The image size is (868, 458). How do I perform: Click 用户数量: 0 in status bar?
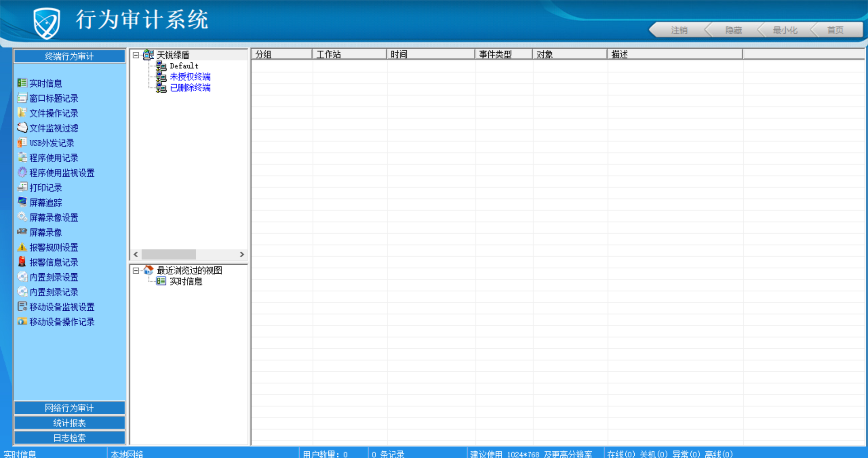pyautogui.click(x=325, y=454)
